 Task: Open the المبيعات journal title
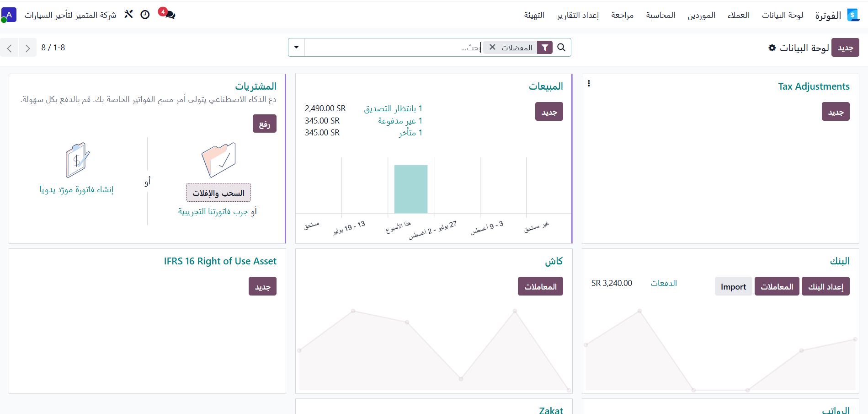point(546,86)
